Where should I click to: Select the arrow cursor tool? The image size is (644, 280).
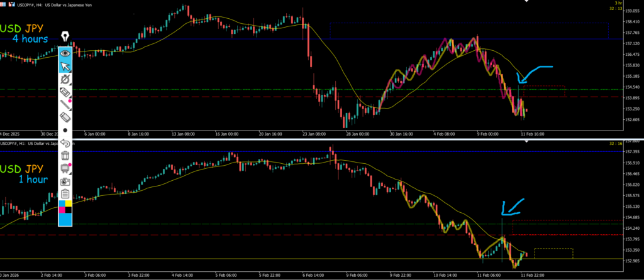(x=65, y=67)
